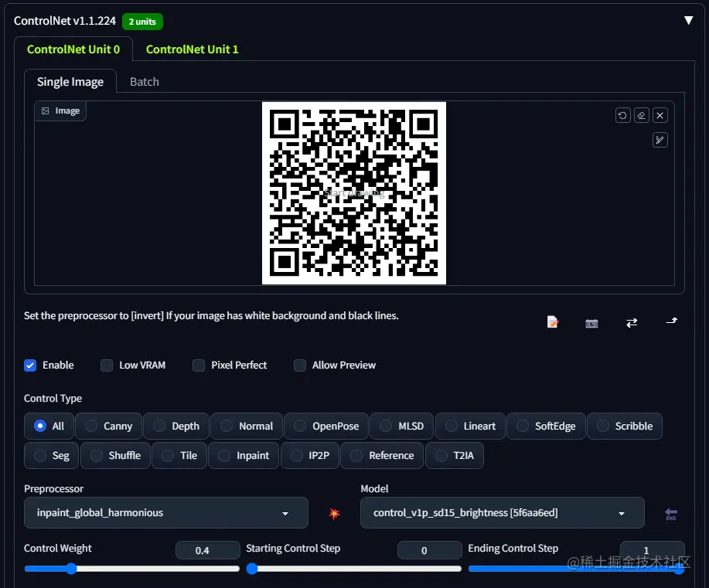Send image dimensions using the arrow icon
Viewport: 709px width, 588px height.
(x=670, y=321)
